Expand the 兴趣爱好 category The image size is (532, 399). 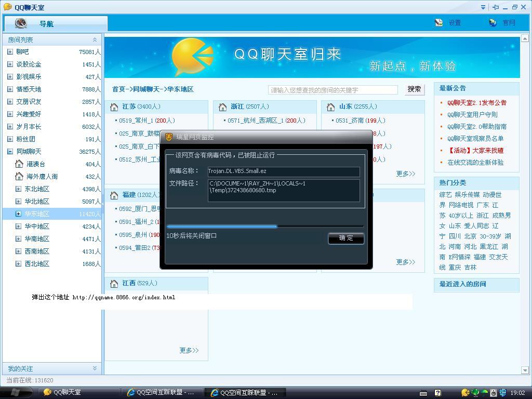(x=10, y=114)
